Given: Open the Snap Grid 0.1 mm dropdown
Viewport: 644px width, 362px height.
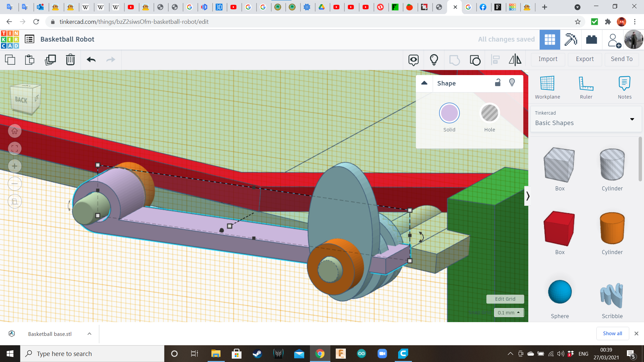Looking at the screenshot, I should (508, 312).
